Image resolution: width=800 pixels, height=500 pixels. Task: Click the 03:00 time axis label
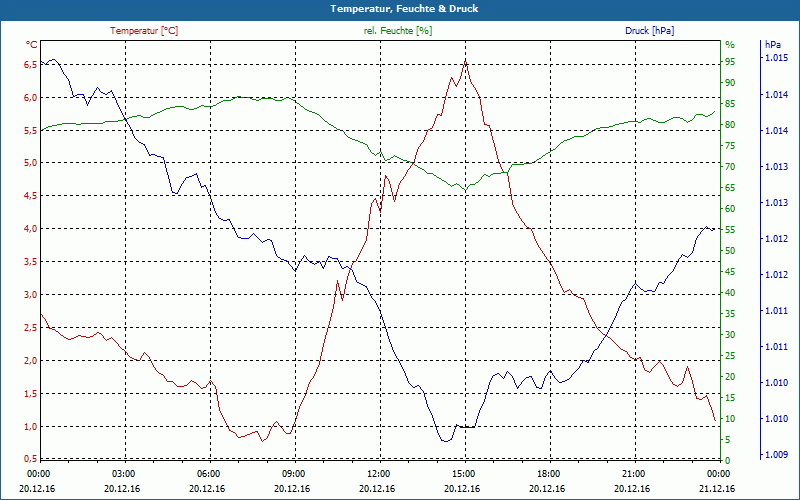pos(123,473)
